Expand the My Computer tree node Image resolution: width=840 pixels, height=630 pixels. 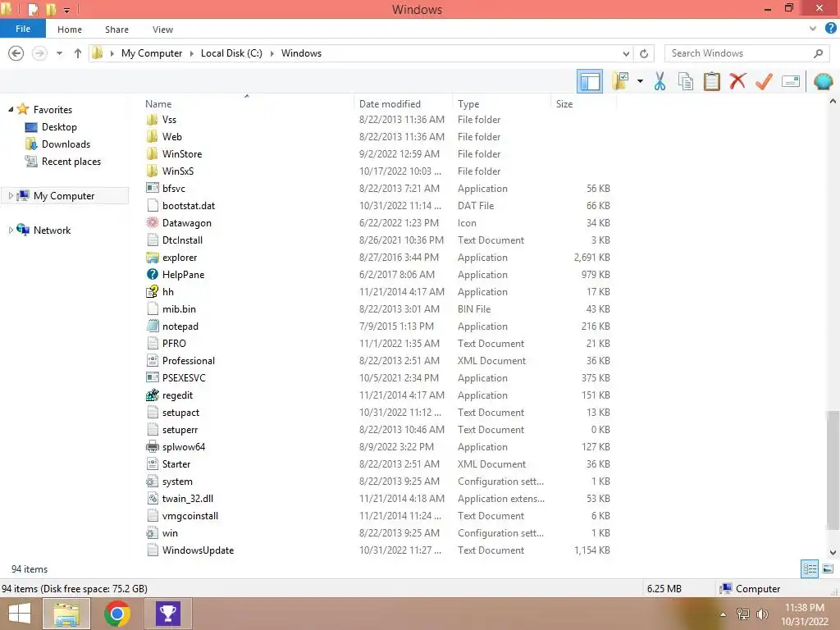pos(11,195)
